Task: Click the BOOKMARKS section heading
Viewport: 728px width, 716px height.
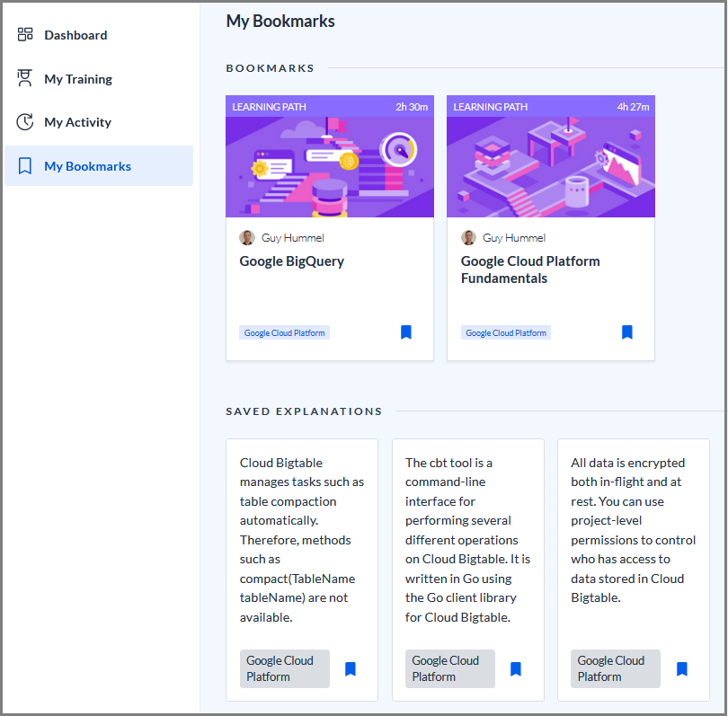Action: 270,68
